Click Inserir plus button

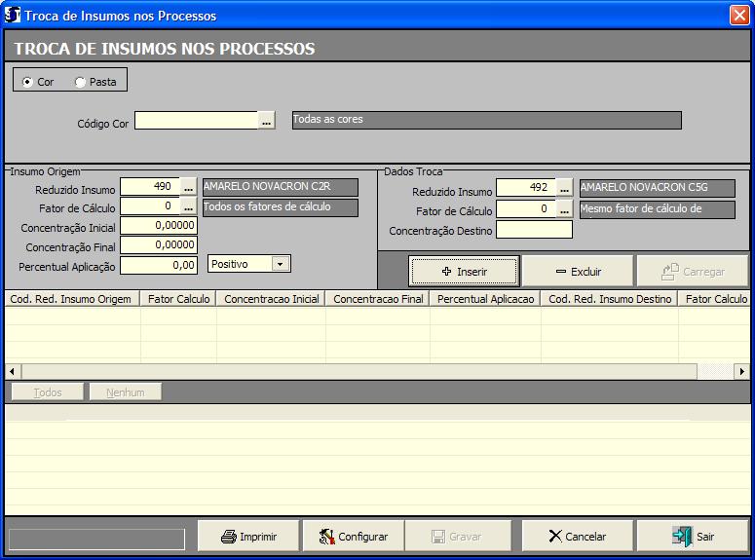click(464, 272)
